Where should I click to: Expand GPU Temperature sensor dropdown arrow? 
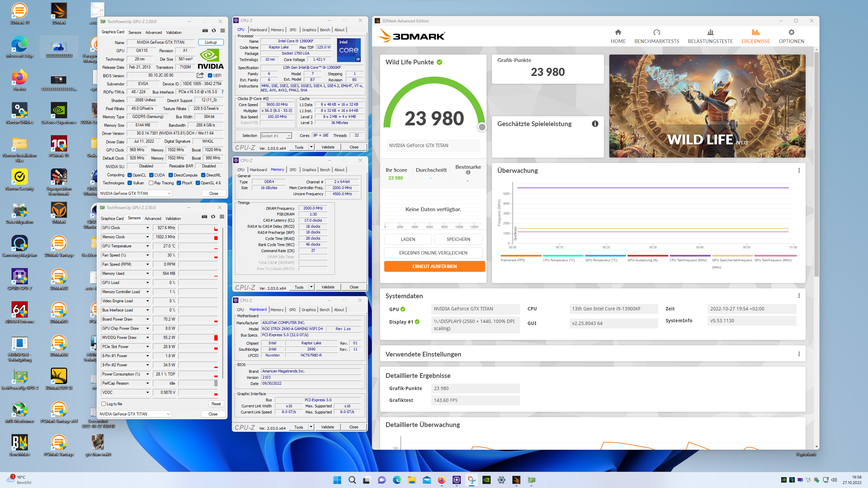pos(147,246)
